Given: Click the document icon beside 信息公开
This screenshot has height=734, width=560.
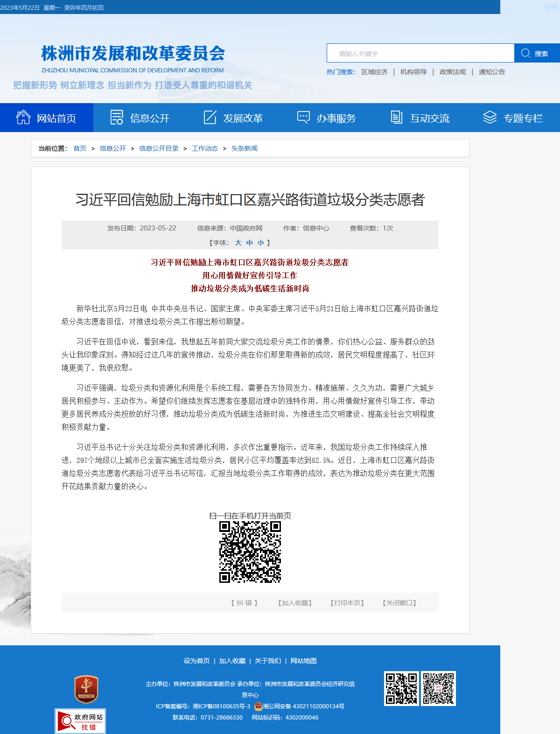Looking at the screenshot, I should coord(117,117).
